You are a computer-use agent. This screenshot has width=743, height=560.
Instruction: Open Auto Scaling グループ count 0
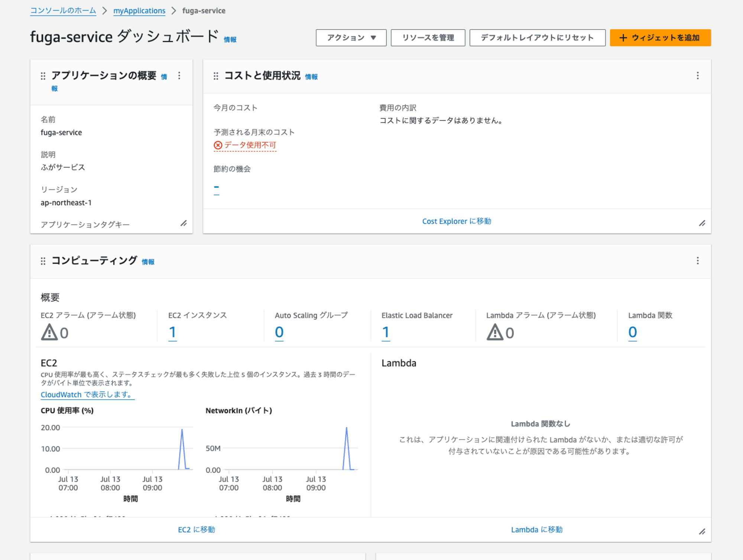pos(279,332)
